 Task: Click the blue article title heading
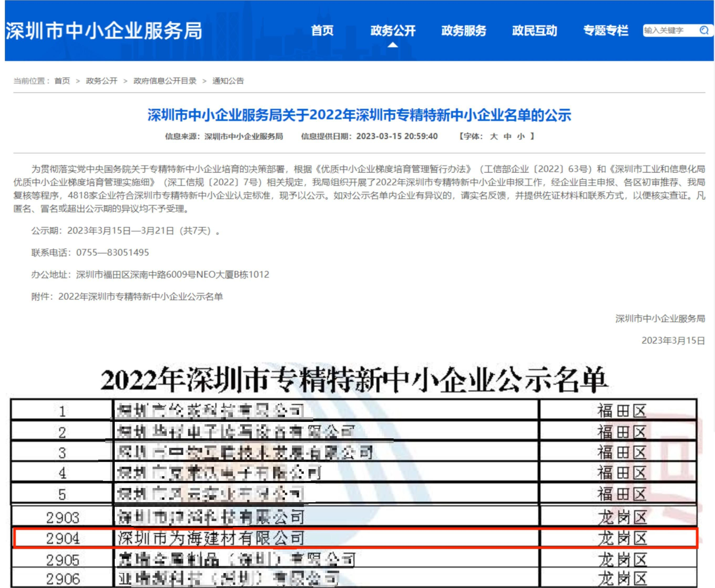coord(359,115)
